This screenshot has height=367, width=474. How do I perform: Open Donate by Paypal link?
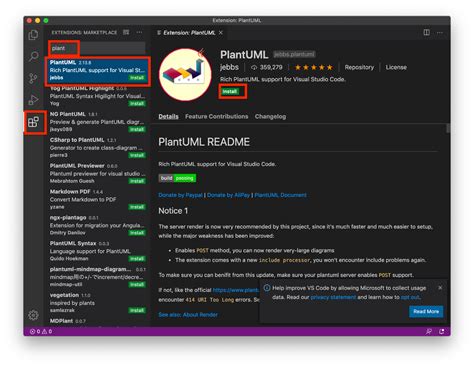pos(180,195)
